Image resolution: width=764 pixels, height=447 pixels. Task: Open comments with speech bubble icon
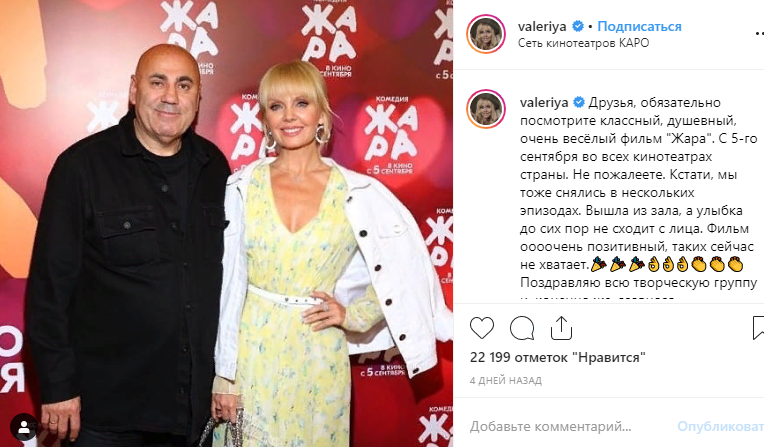[522, 328]
